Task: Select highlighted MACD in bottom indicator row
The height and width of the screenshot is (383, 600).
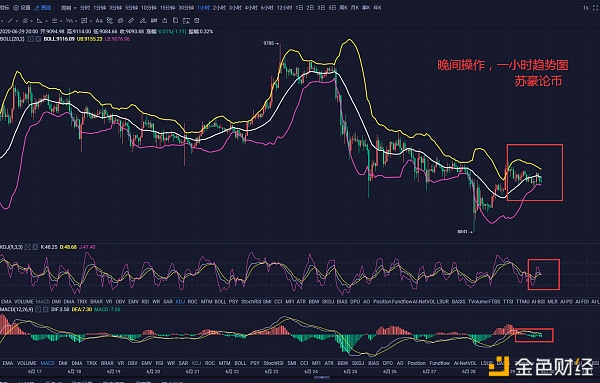Action: tap(47, 363)
